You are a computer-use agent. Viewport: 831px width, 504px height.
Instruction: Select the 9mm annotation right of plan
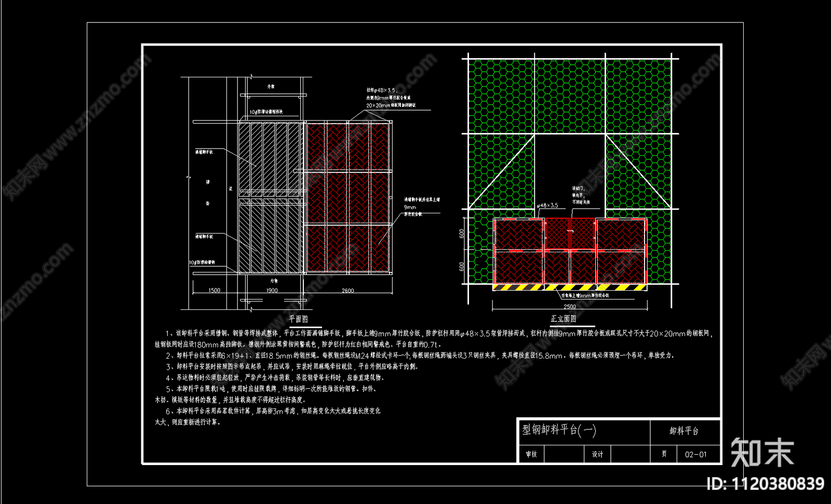(x=410, y=207)
